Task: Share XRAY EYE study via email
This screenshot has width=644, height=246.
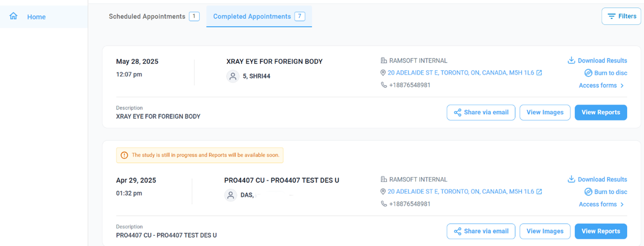Action: (x=481, y=112)
